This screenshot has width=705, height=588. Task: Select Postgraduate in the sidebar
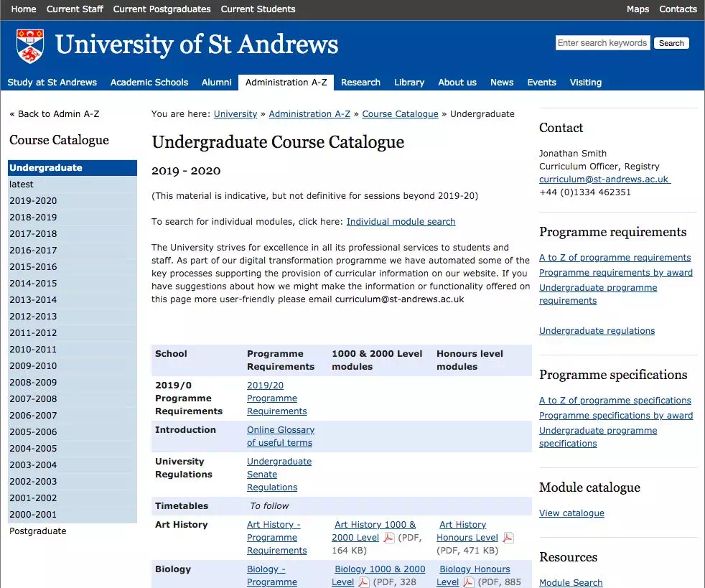click(38, 531)
